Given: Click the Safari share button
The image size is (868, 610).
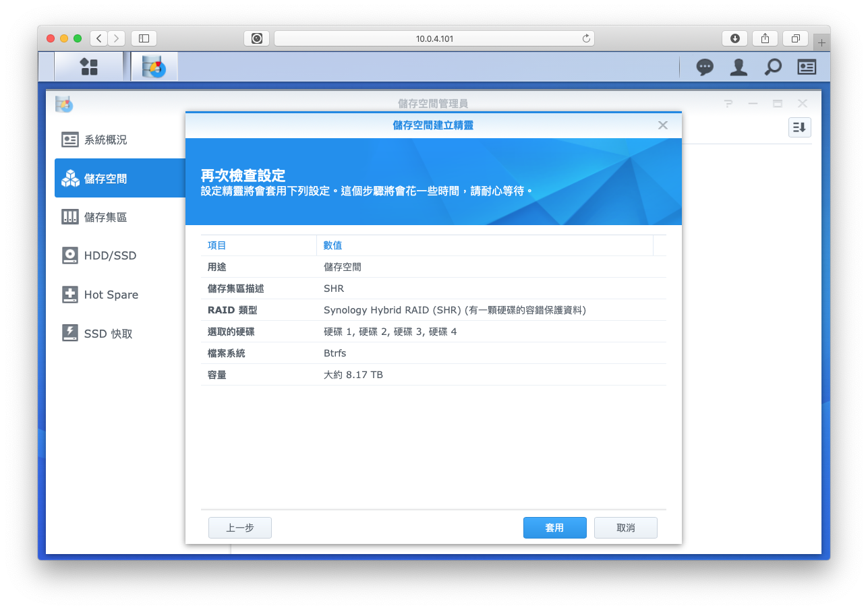Looking at the screenshot, I should click(765, 38).
